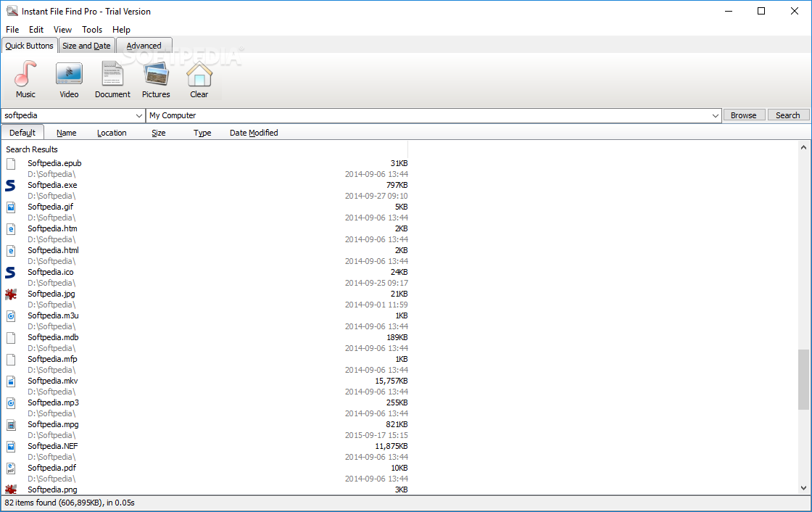Screen dimensions: 812x512
Task: Click the Softpedia.NEF image icon
Action: click(11, 447)
